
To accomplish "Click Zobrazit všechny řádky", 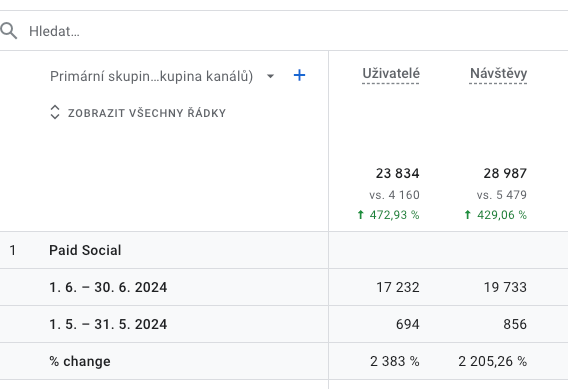I will [147, 113].
